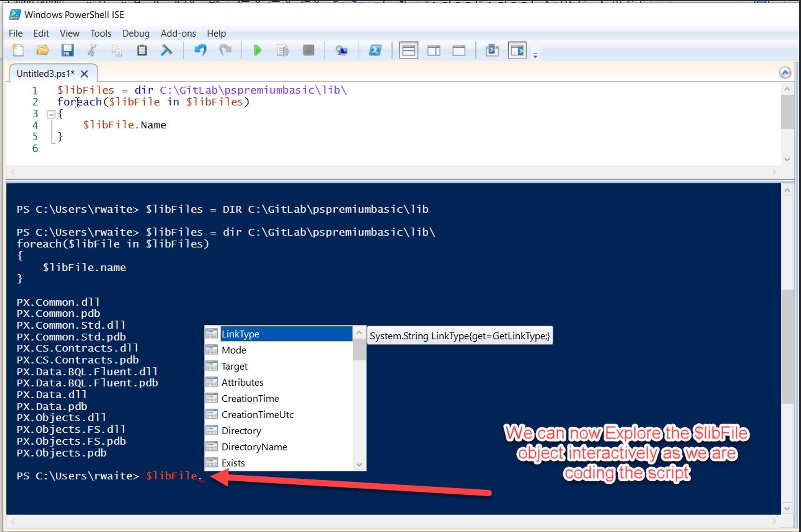Viewport: 801px width, 532px height.
Task: Click line number 6 in script pane
Action: [x=35, y=149]
